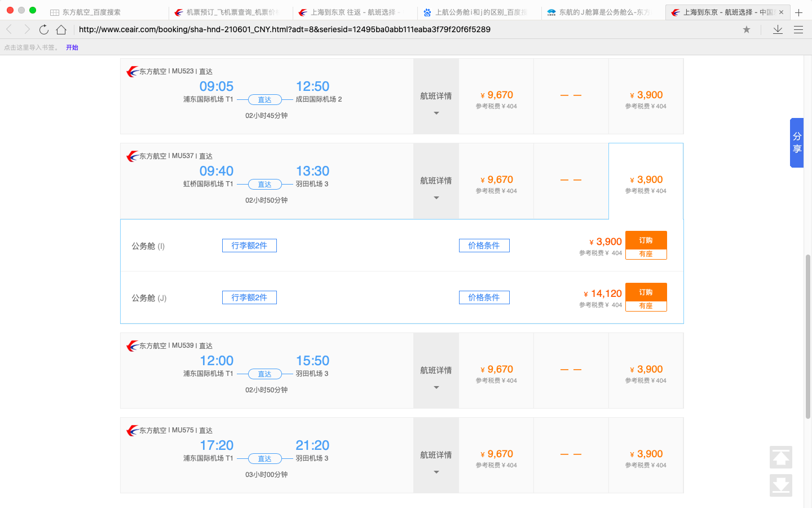
Task: Click the 有座 seat status under ¥14,120
Action: 646,306
